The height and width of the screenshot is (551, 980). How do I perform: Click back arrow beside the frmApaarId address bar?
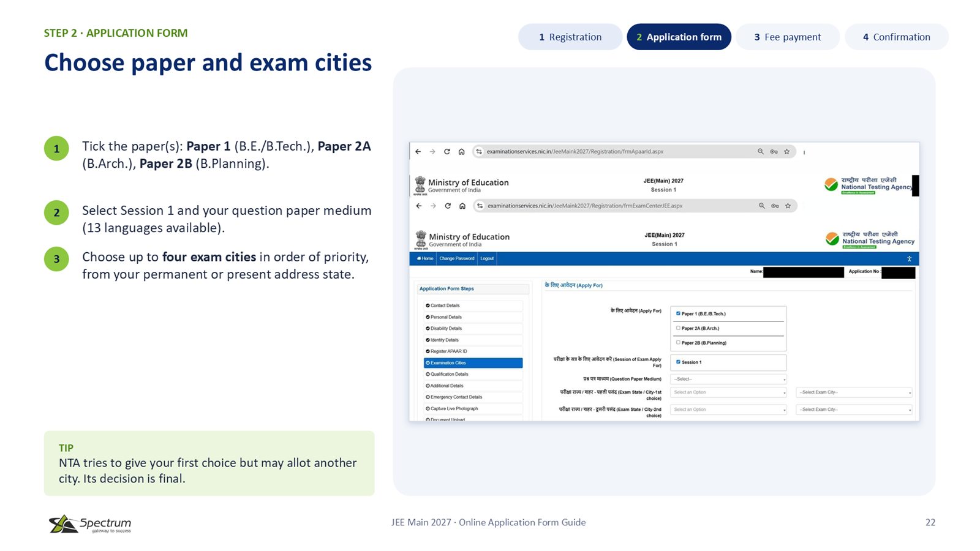pyautogui.click(x=418, y=152)
